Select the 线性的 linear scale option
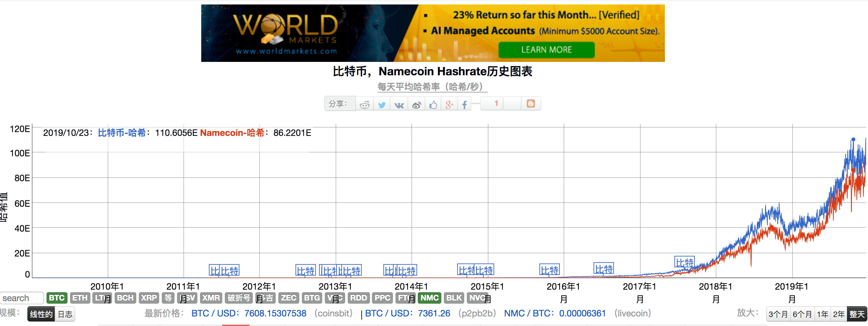The width and height of the screenshot is (868, 326). (41, 314)
